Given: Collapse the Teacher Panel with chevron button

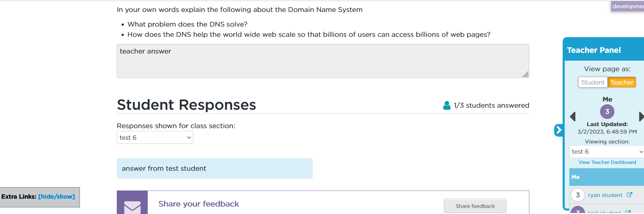Looking at the screenshot, I should pyautogui.click(x=559, y=130).
